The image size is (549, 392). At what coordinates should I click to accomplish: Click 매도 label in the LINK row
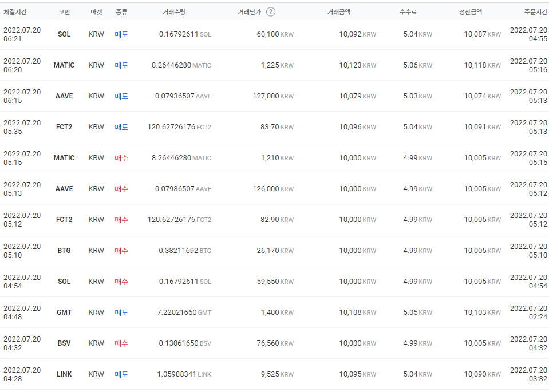pyautogui.click(x=121, y=374)
